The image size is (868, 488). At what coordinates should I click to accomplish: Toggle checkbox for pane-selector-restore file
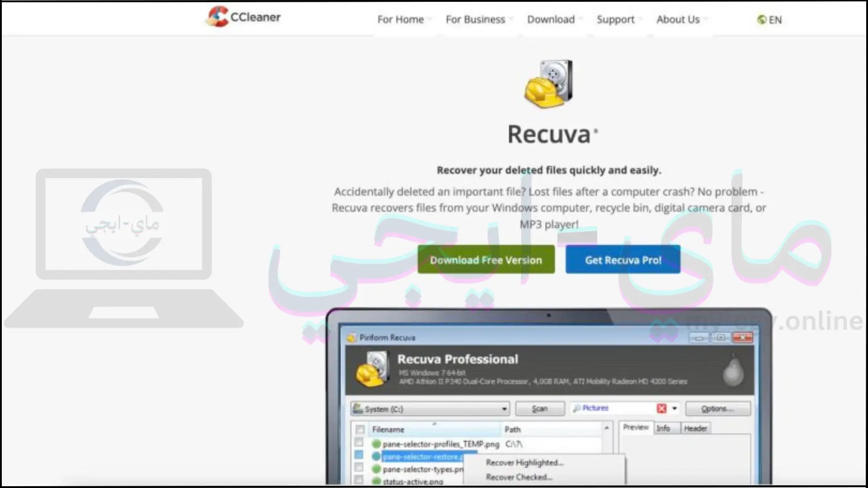[359, 456]
